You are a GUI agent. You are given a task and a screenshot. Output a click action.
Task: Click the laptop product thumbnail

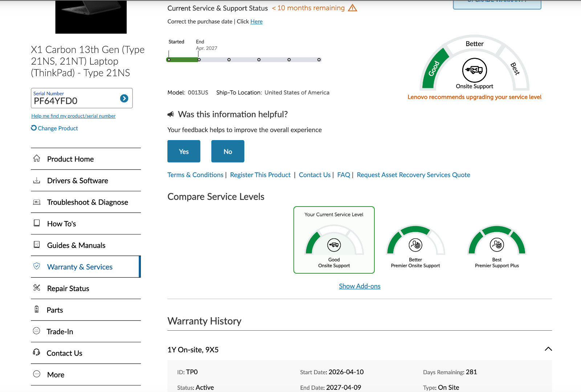point(91,17)
